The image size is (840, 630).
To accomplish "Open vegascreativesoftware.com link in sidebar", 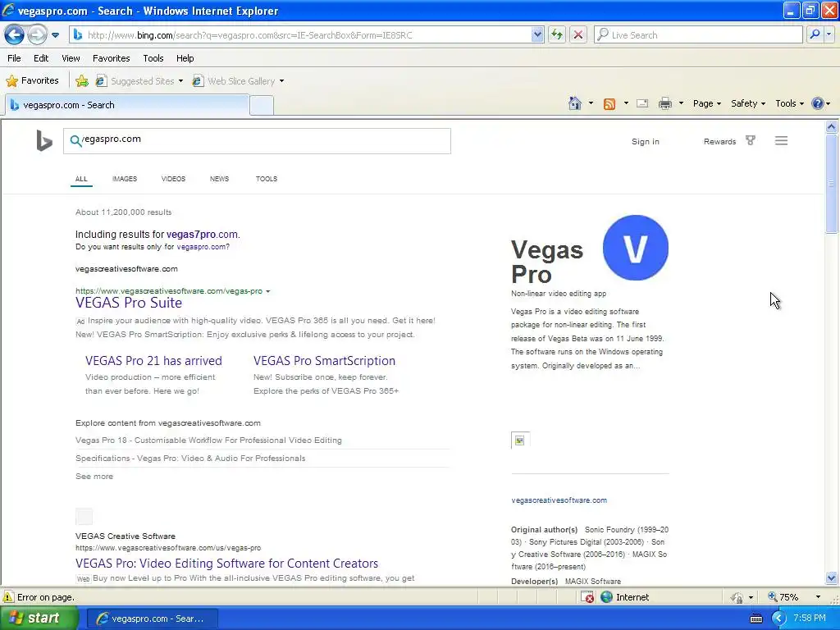I will tap(559, 500).
